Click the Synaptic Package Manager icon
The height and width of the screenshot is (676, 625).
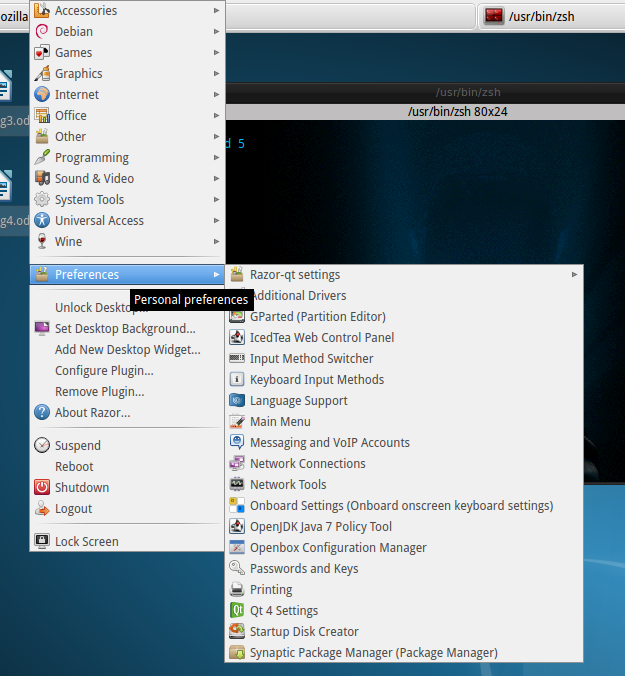[x=237, y=652]
